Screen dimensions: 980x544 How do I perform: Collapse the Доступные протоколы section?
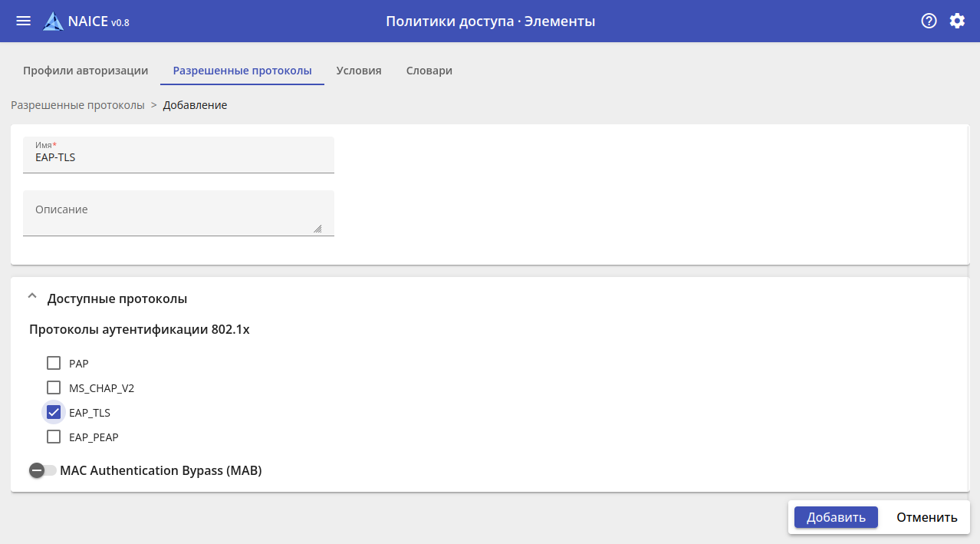[31, 298]
